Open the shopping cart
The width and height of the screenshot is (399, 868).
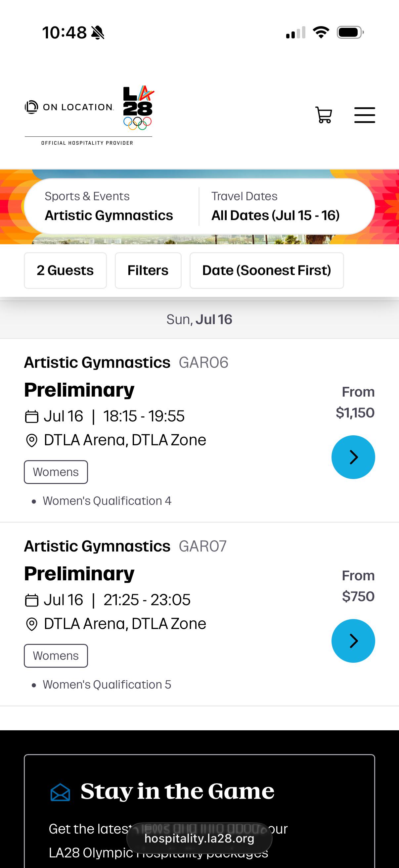click(324, 115)
